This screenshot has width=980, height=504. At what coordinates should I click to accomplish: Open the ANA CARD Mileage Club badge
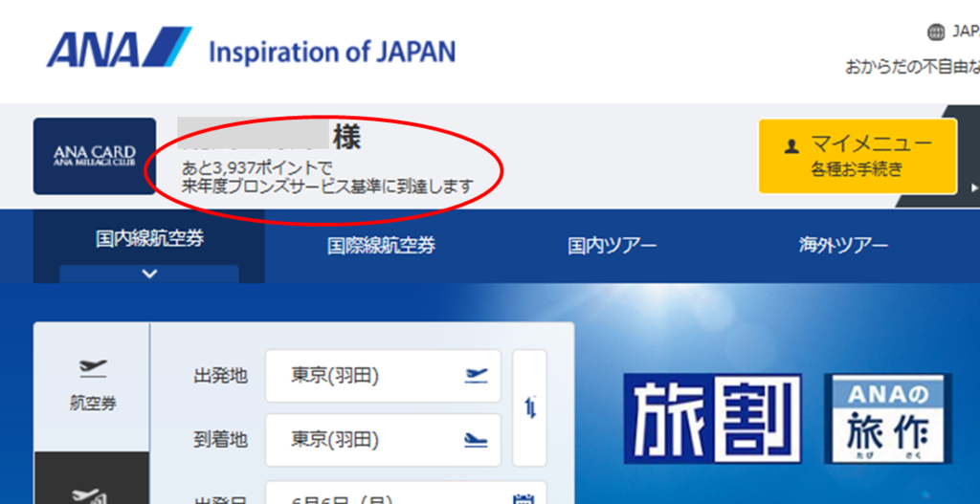(95, 156)
